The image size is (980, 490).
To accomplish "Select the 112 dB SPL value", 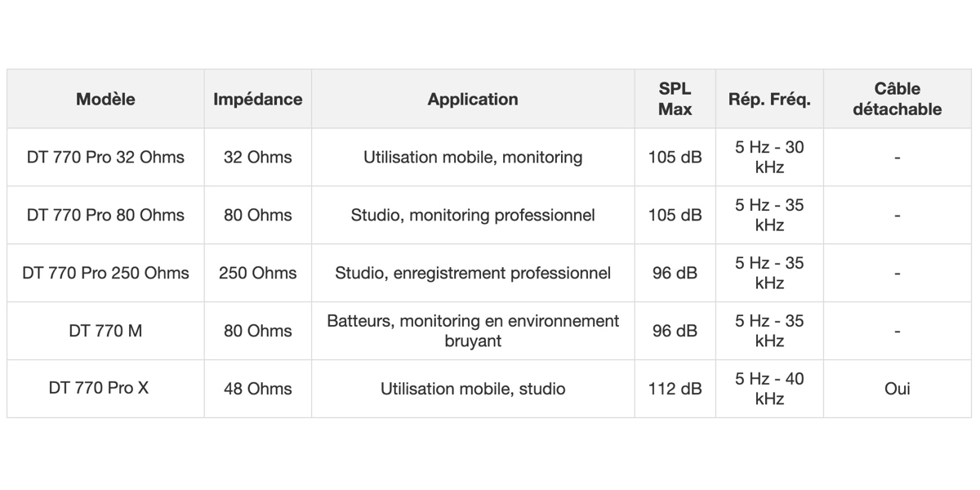I will 675,389.
